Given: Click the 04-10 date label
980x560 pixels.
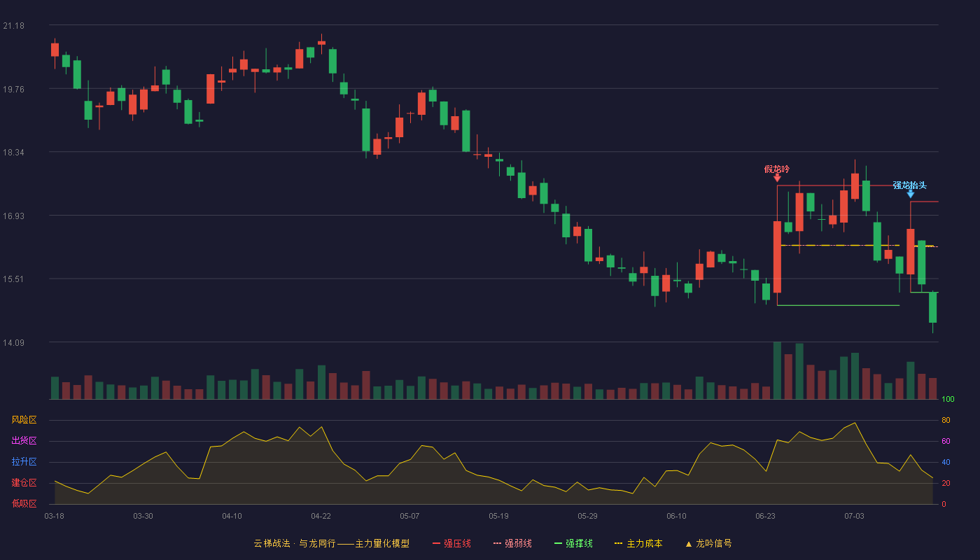Looking at the screenshot, I should coord(232,516).
